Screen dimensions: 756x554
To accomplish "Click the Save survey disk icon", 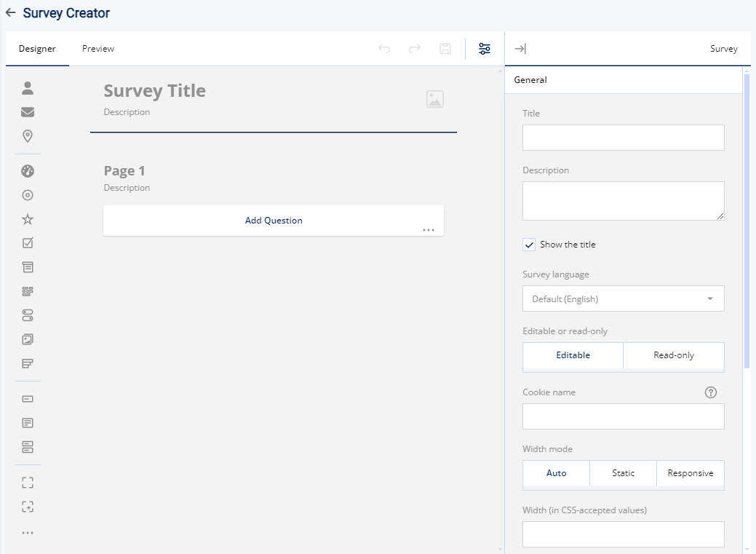I will click(445, 49).
